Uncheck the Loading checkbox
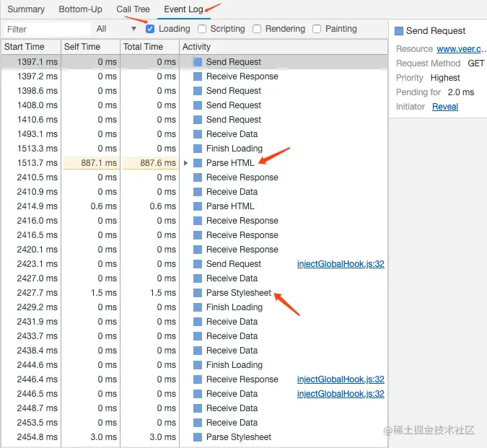Image resolution: width=487 pixels, height=448 pixels. coord(149,29)
